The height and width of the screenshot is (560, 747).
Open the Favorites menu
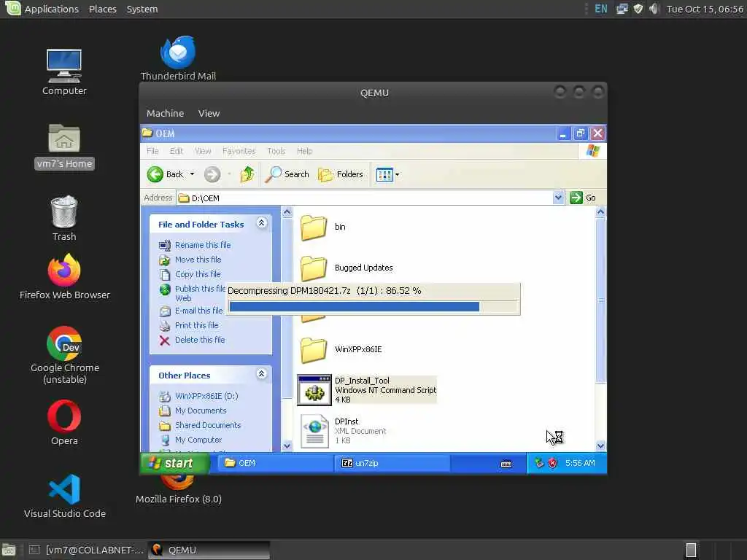point(239,151)
